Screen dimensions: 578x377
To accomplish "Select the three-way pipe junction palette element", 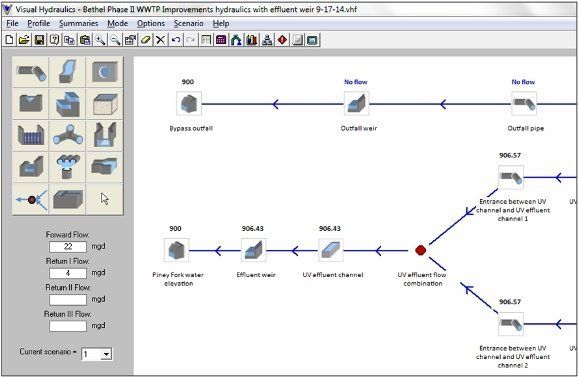I will coord(67,135).
